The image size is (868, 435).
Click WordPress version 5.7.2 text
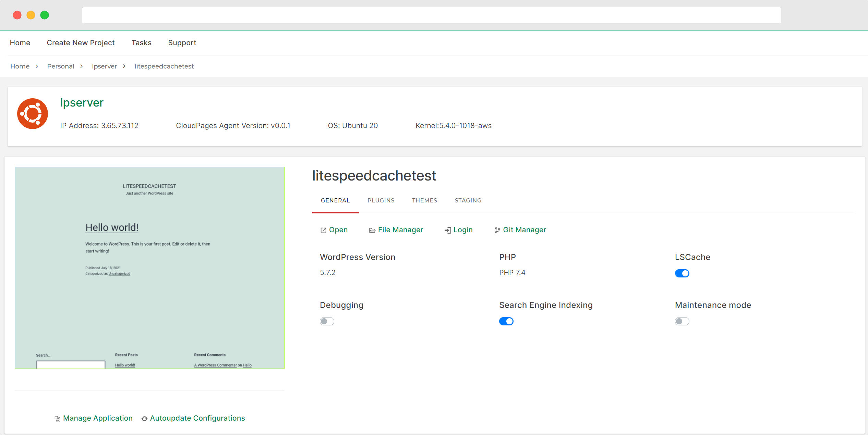click(x=327, y=273)
